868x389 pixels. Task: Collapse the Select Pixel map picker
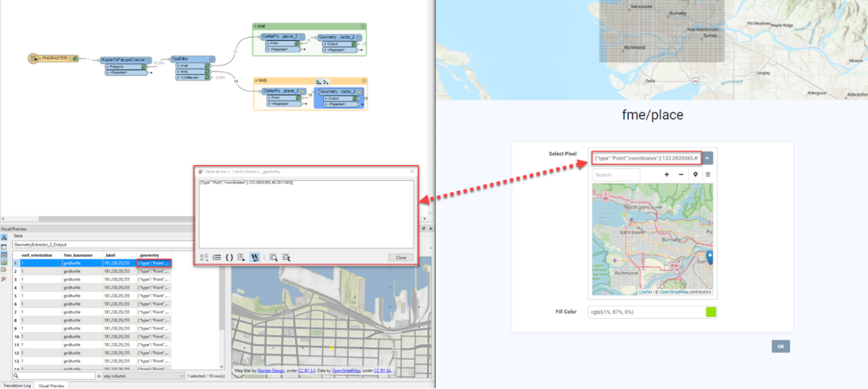pos(707,158)
